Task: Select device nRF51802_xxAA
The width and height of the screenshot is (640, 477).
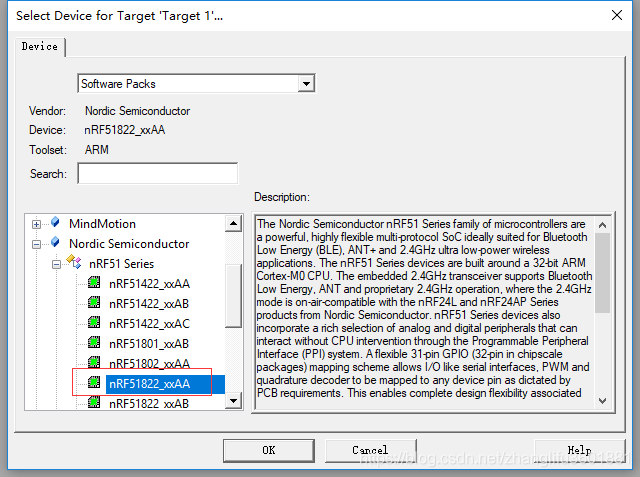Action: pyautogui.click(x=149, y=363)
